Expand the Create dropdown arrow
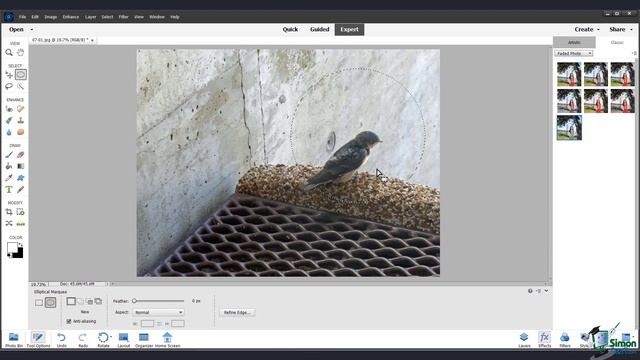This screenshot has height=360, width=640. (x=598, y=29)
